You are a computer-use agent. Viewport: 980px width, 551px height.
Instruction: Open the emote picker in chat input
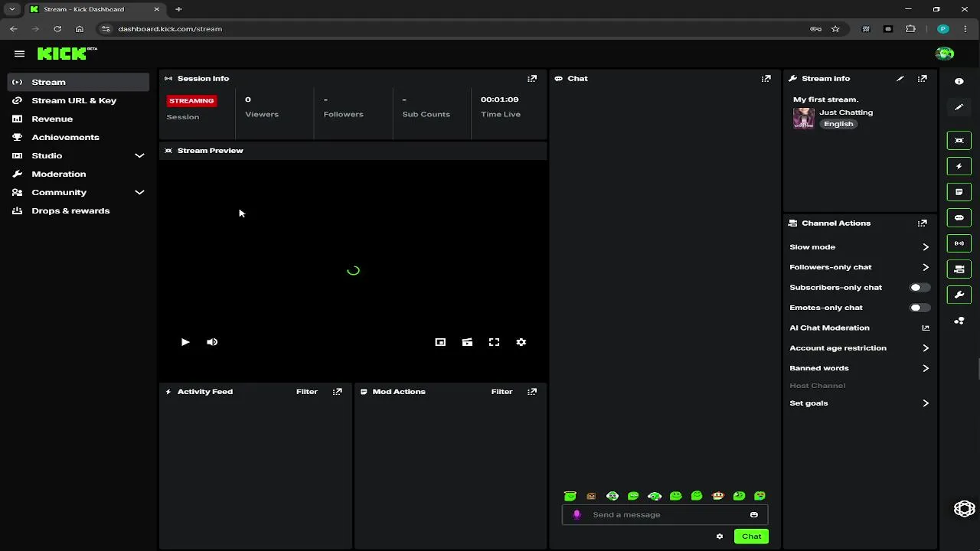pyautogui.click(x=754, y=514)
